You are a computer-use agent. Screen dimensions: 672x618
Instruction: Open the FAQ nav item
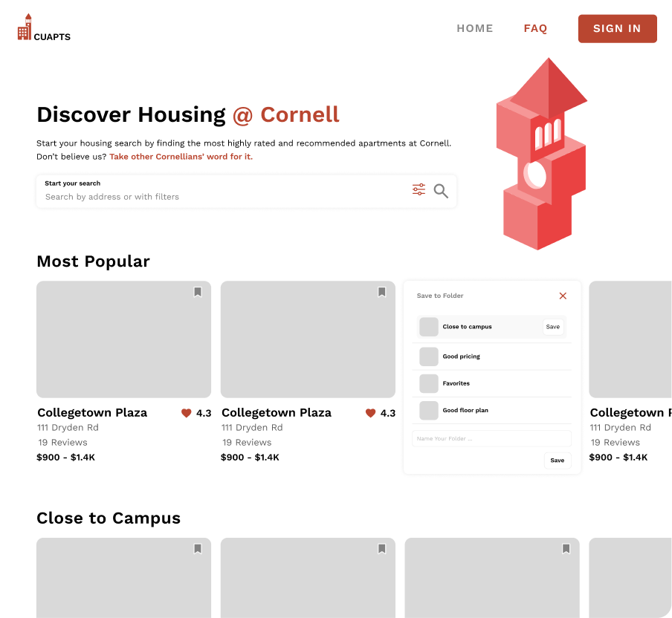point(536,28)
